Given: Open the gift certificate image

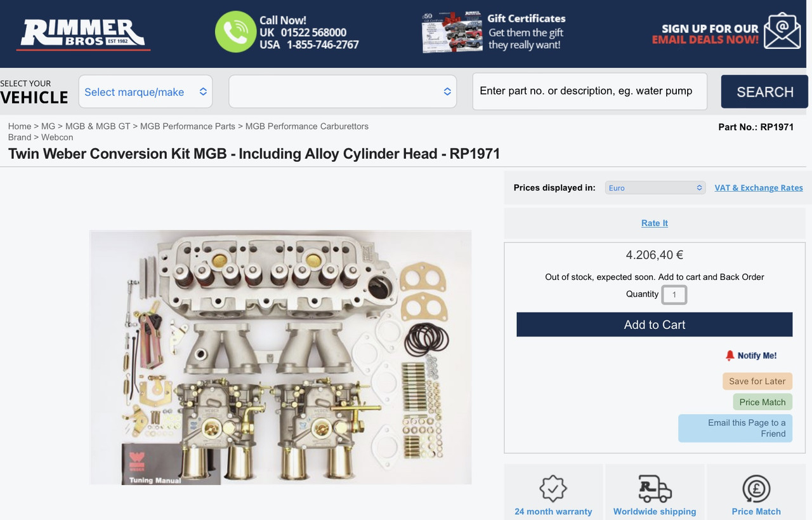Looking at the screenshot, I should tap(451, 32).
